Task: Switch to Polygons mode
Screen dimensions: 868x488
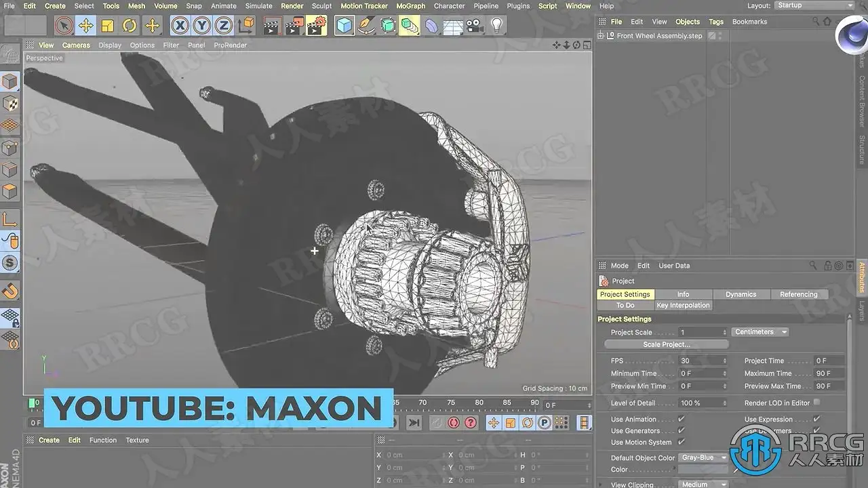Action: [x=10, y=191]
